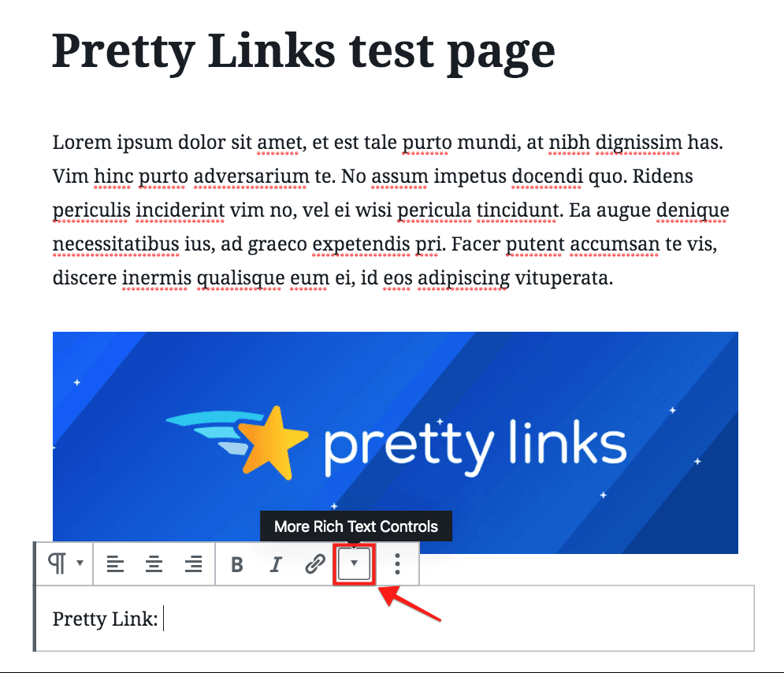Image resolution: width=784 pixels, height=673 pixels.
Task: Click the word 'adversarium' in the paragraph
Action: [x=251, y=176]
